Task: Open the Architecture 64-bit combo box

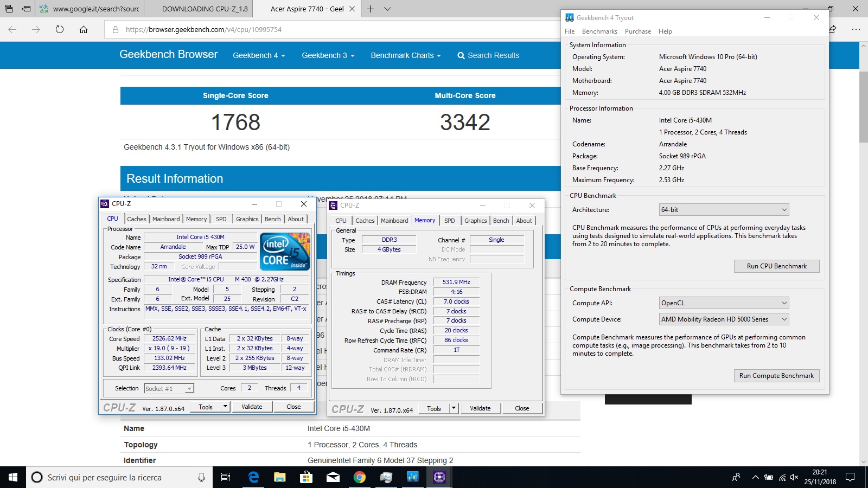Action: click(724, 210)
